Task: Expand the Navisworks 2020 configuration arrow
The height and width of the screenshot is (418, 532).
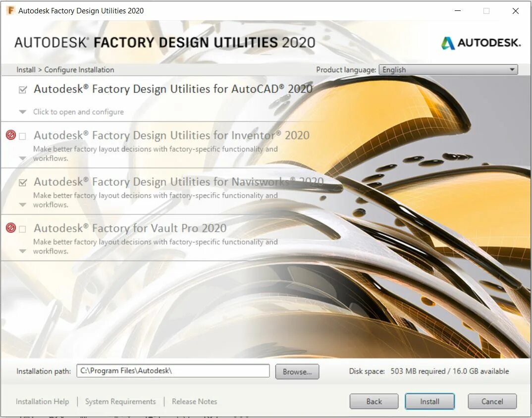Action: (23, 205)
